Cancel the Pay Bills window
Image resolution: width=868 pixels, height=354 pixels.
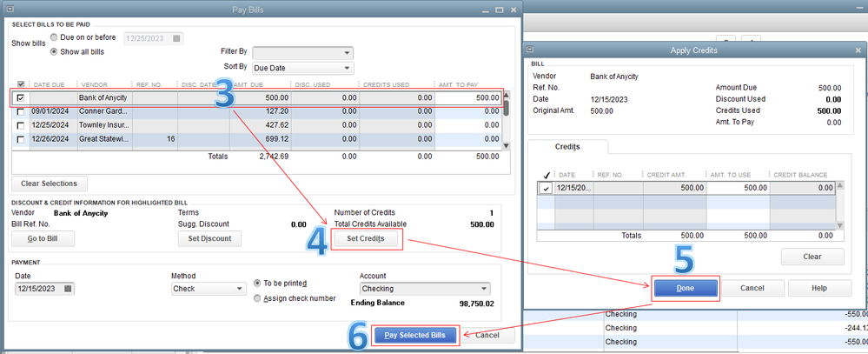489,335
